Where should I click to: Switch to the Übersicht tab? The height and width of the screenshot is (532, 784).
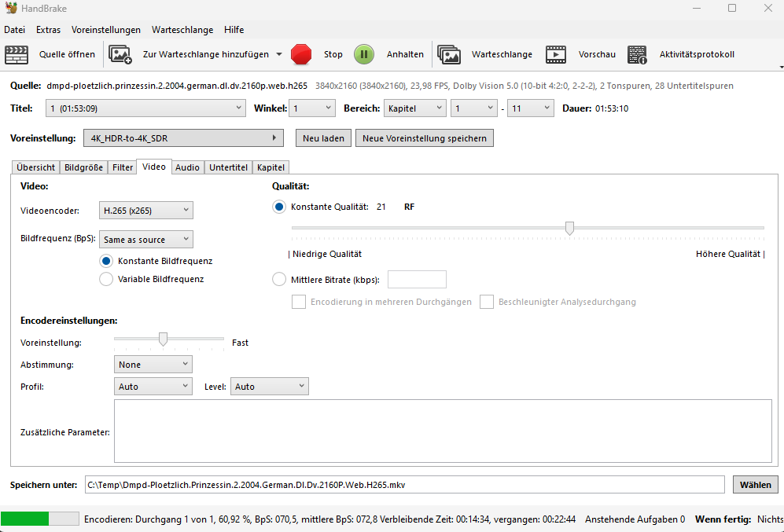pos(35,167)
